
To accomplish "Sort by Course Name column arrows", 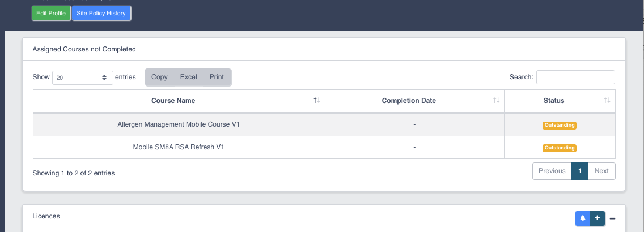I will tap(317, 100).
